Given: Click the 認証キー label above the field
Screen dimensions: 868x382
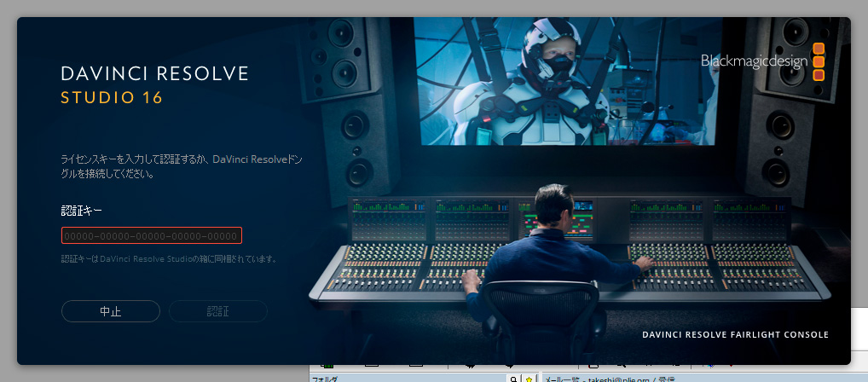Looking at the screenshot, I should point(81,211).
